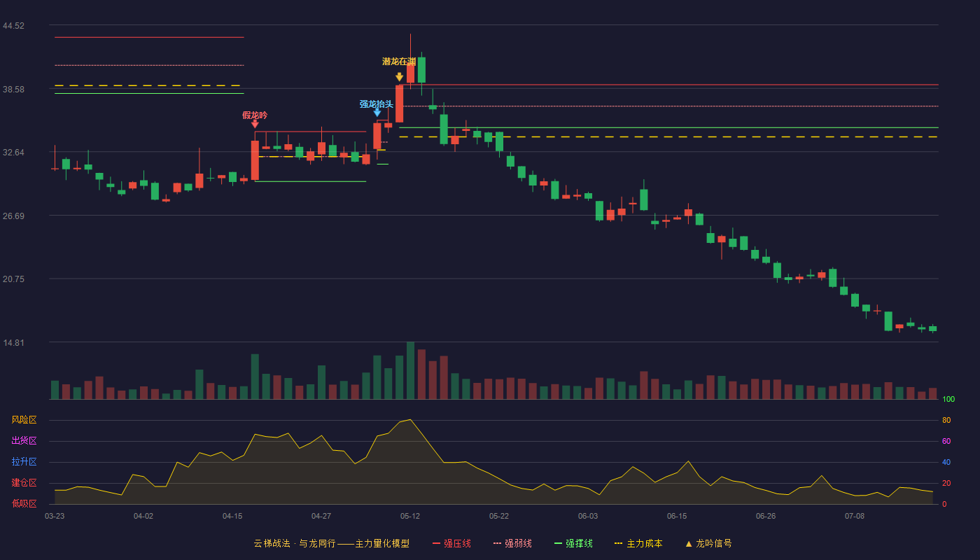980x560 pixels.
Task: Click the yellow 潜龙在渊 signal arrow
Action: coord(399,77)
